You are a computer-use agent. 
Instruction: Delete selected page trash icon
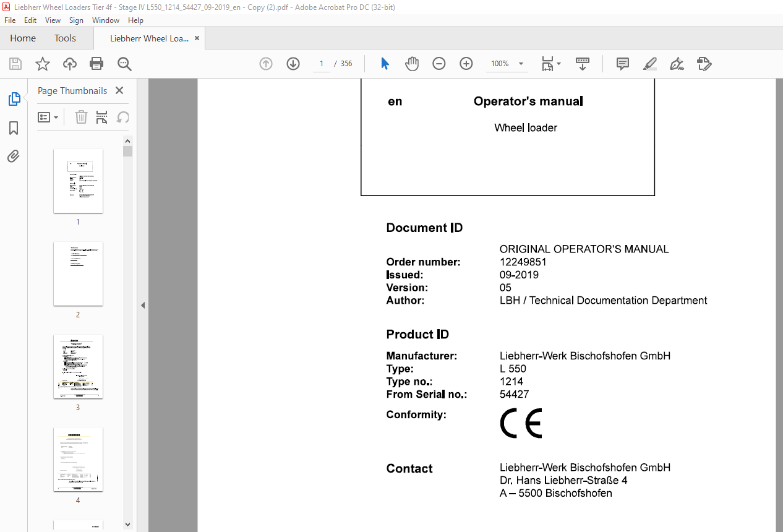(81, 117)
